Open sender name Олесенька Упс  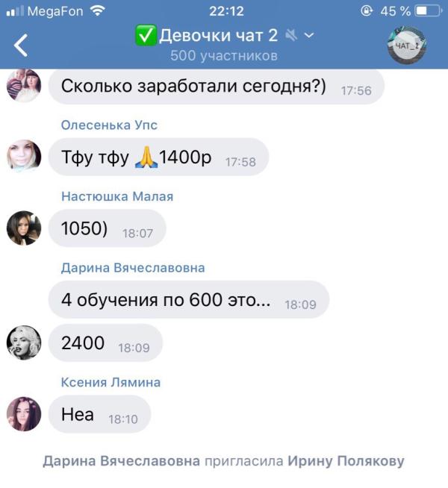(109, 125)
